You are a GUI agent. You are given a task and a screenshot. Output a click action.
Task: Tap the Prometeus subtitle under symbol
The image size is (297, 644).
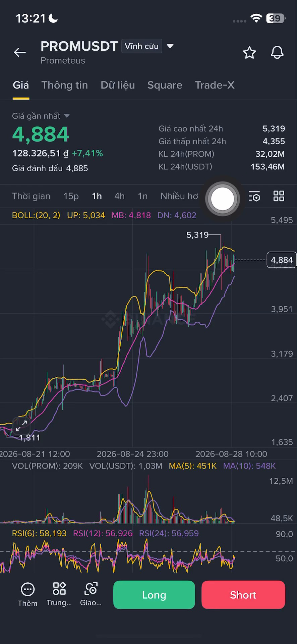pos(63,61)
